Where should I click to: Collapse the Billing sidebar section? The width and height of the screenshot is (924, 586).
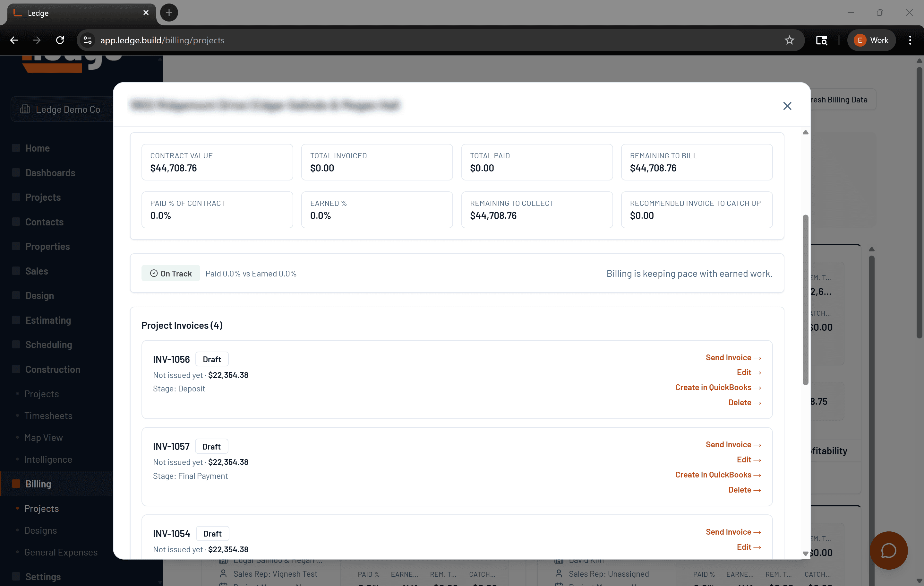tap(38, 484)
